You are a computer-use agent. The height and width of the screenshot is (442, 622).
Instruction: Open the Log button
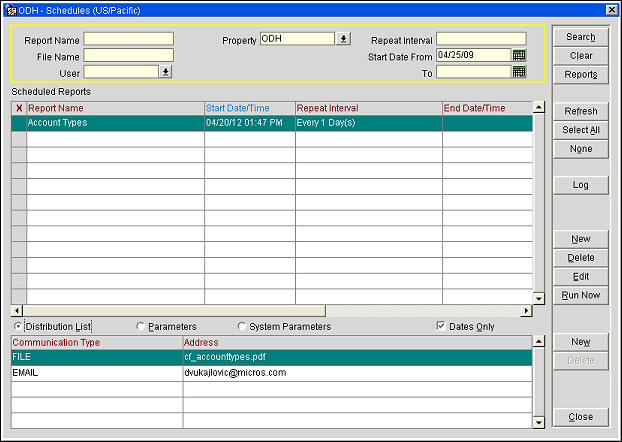pyautogui.click(x=580, y=185)
